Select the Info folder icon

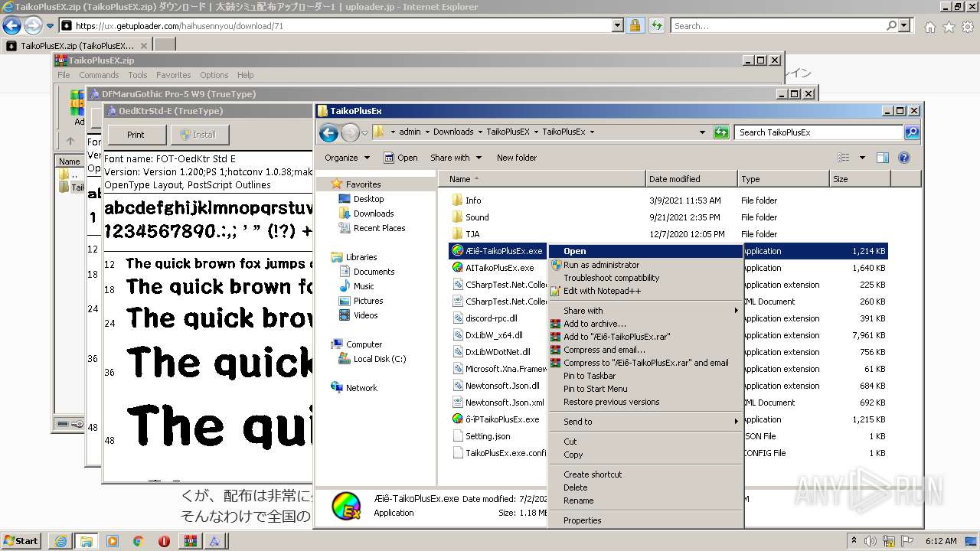pyautogui.click(x=457, y=201)
